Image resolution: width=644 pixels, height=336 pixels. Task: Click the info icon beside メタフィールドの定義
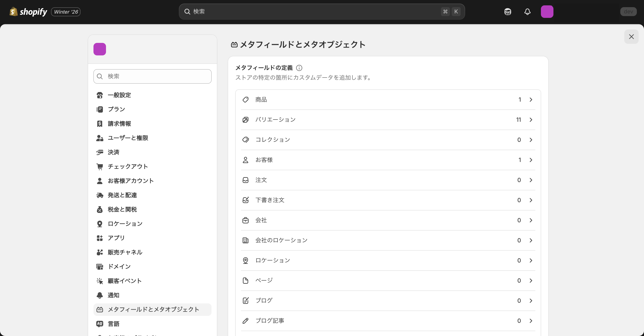coord(299,68)
